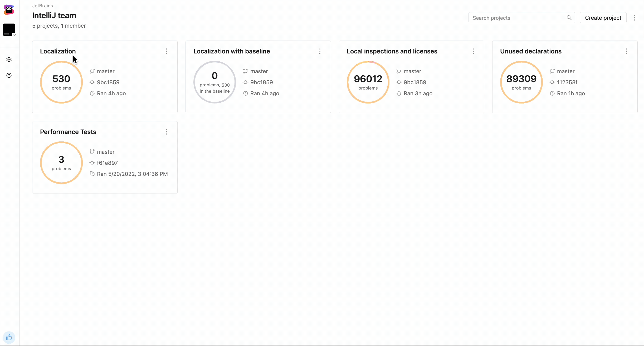Click the 0 problems baseline circle

tap(214, 82)
